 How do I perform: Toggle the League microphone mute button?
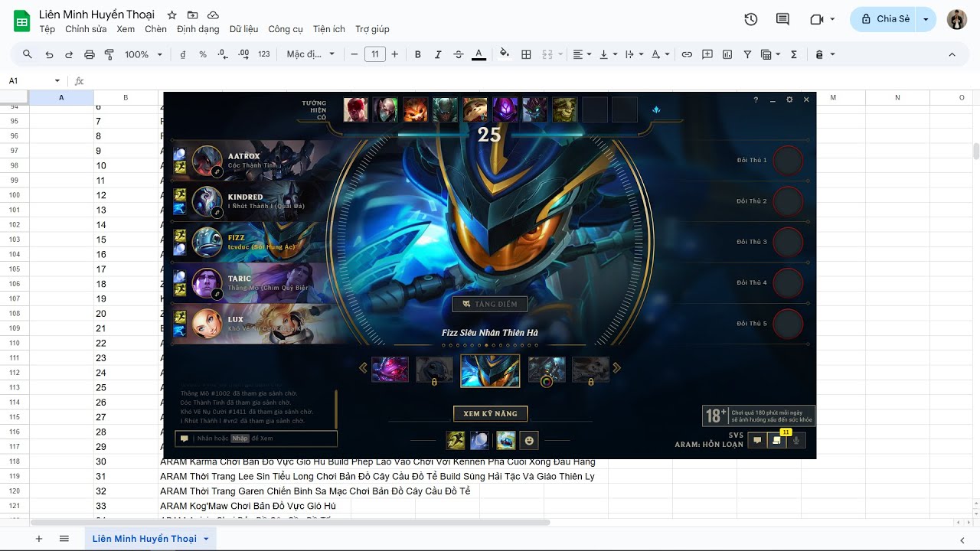pyautogui.click(x=797, y=440)
